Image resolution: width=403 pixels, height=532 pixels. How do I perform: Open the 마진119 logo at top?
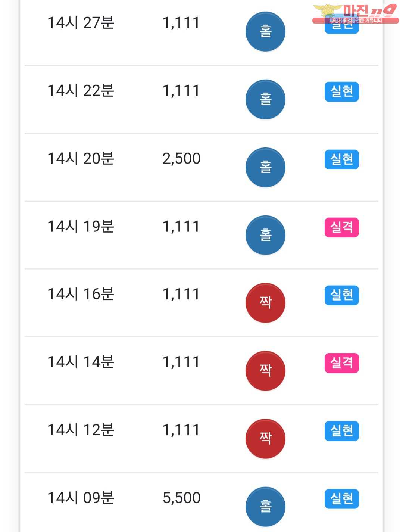pyautogui.click(x=355, y=13)
